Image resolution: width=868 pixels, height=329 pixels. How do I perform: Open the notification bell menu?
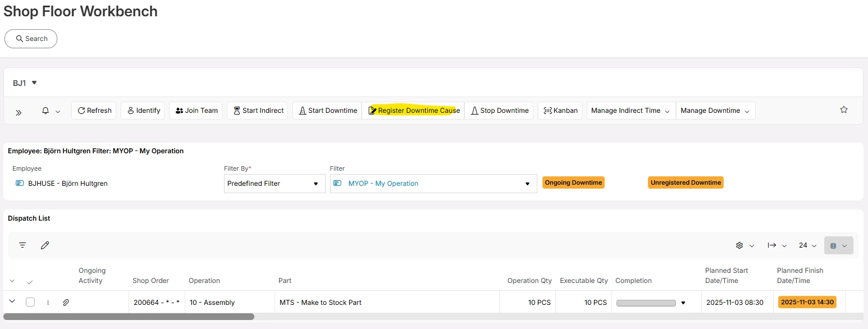click(51, 111)
